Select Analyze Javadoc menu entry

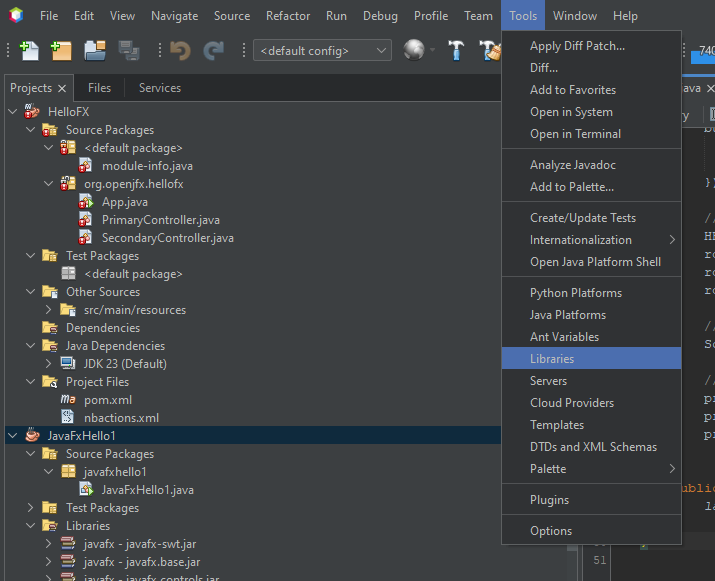[591, 165]
